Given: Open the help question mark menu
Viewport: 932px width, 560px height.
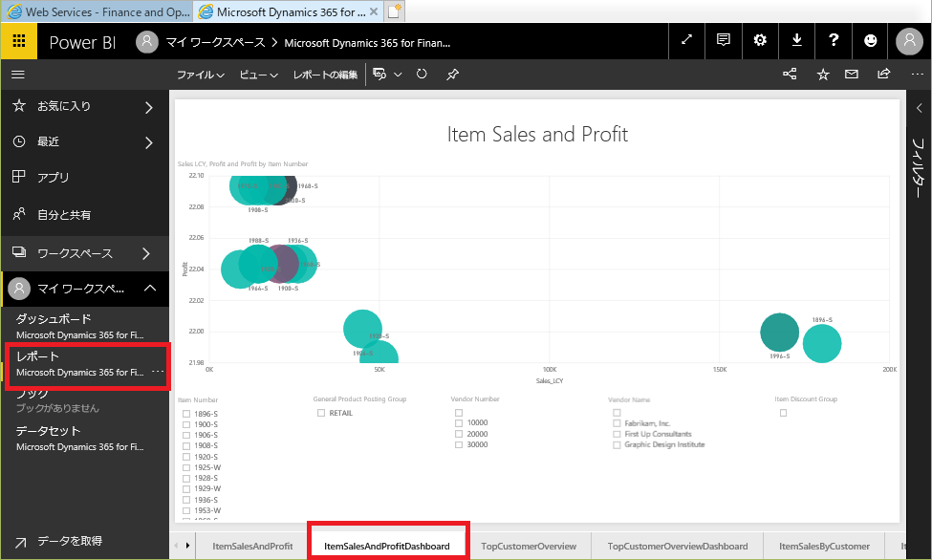Looking at the screenshot, I should (x=834, y=40).
